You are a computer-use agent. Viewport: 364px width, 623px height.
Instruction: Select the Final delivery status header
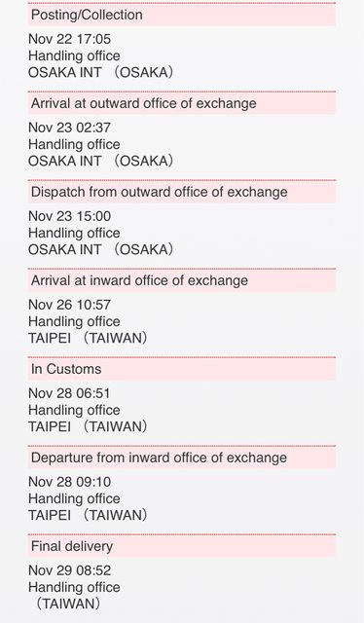coord(182,546)
